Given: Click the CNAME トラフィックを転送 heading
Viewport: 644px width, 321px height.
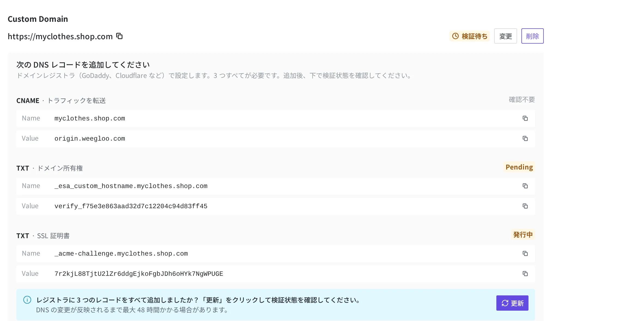Looking at the screenshot, I should click(x=61, y=101).
